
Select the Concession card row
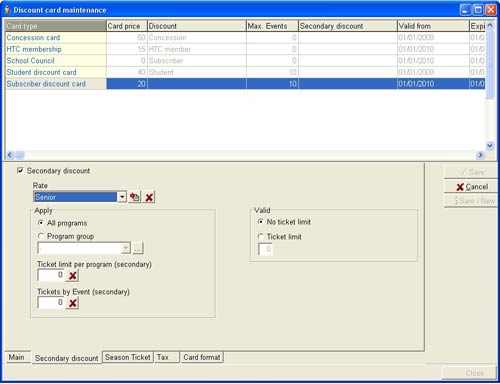245,38
